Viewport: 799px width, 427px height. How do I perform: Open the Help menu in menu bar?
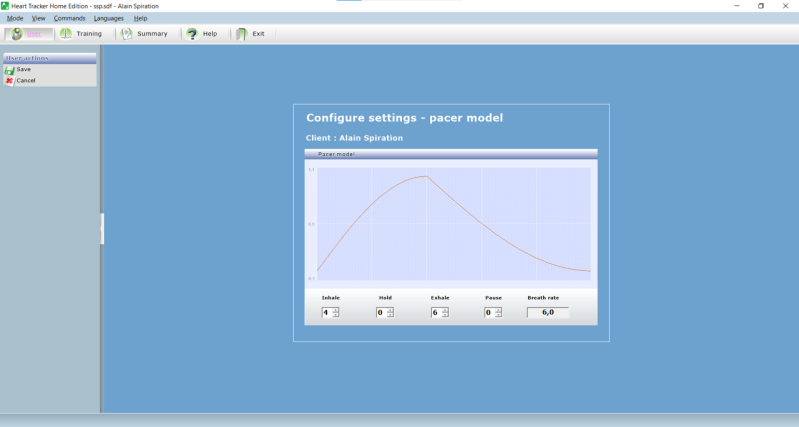(x=140, y=18)
